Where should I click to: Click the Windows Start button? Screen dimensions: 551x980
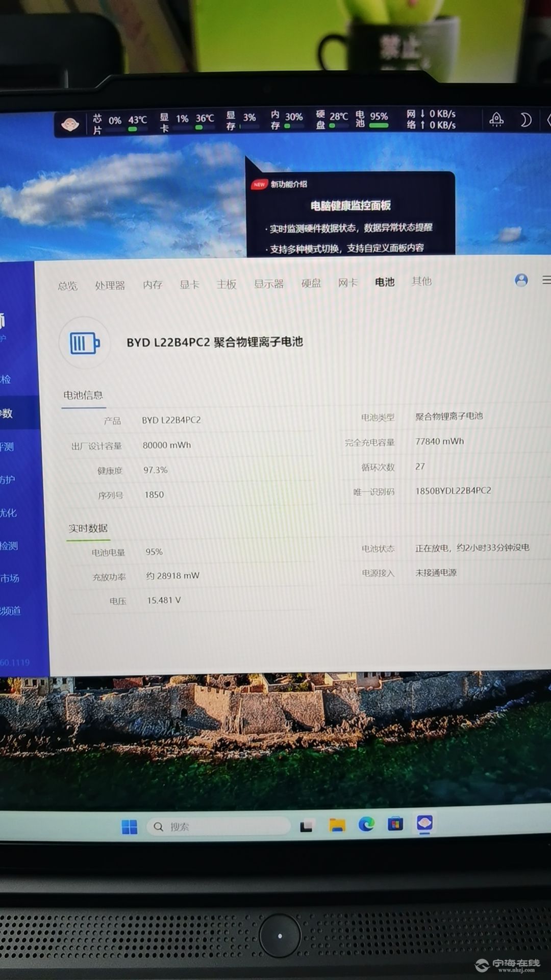(130, 827)
